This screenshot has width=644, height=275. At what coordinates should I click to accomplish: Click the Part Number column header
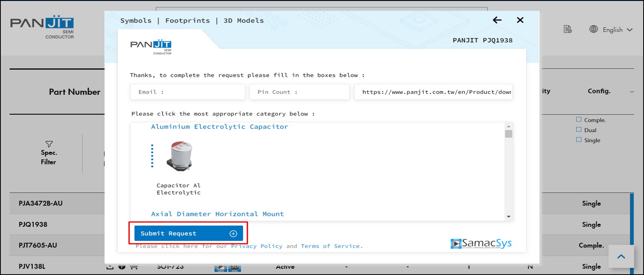coord(74,92)
